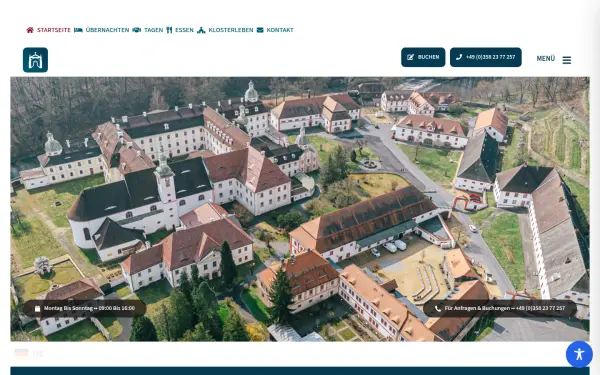Click the MENÜ label
600x375 pixels.
pyautogui.click(x=545, y=59)
